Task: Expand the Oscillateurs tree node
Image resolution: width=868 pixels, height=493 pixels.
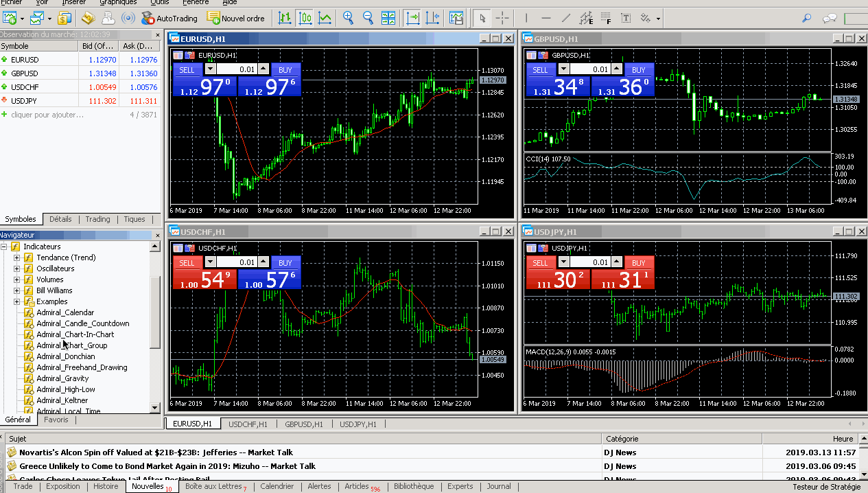Action: pos(17,268)
